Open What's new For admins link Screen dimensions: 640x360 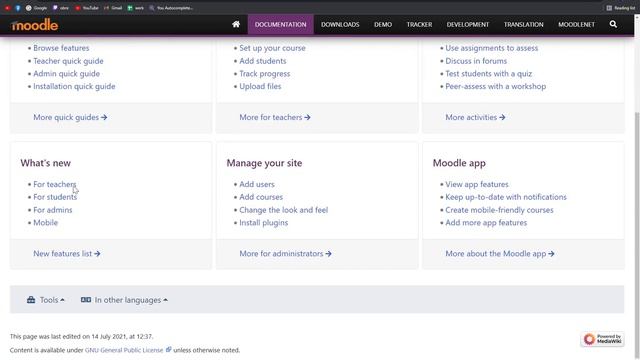[x=53, y=210]
